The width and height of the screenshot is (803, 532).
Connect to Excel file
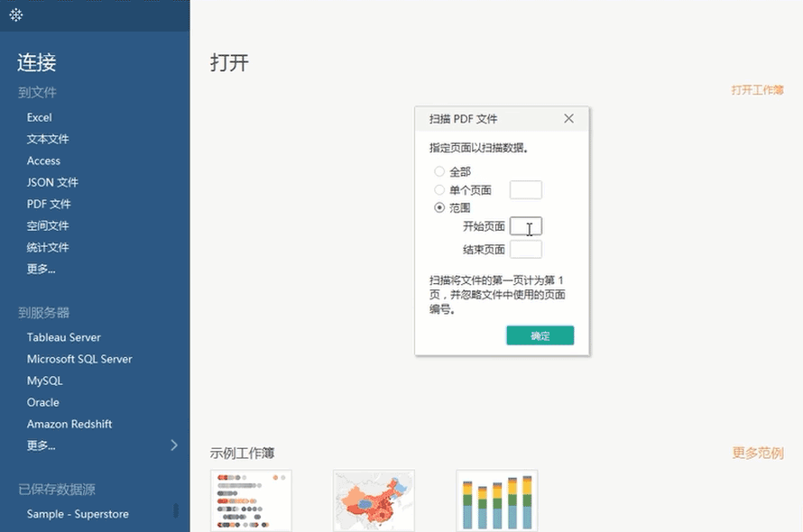pos(39,117)
